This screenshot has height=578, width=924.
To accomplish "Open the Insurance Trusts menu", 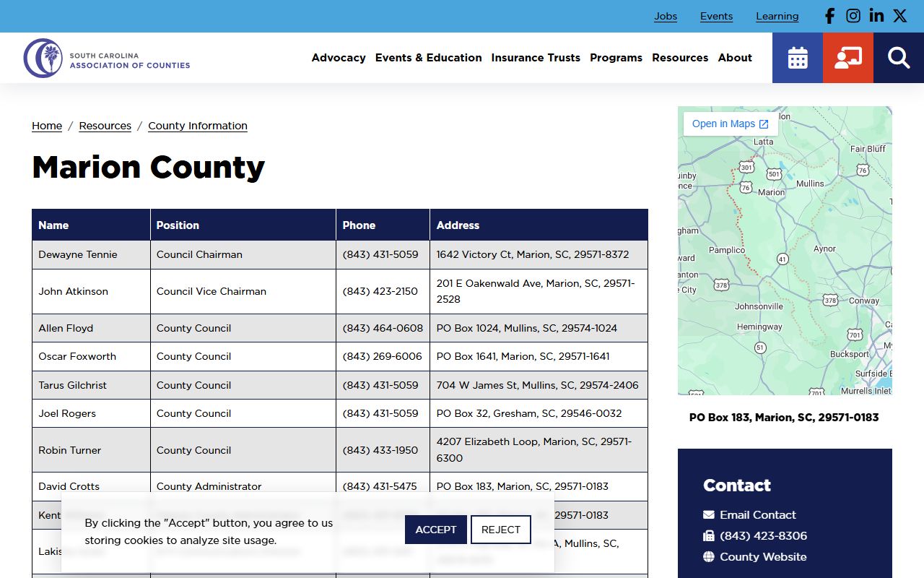I will pyautogui.click(x=536, y=58).
